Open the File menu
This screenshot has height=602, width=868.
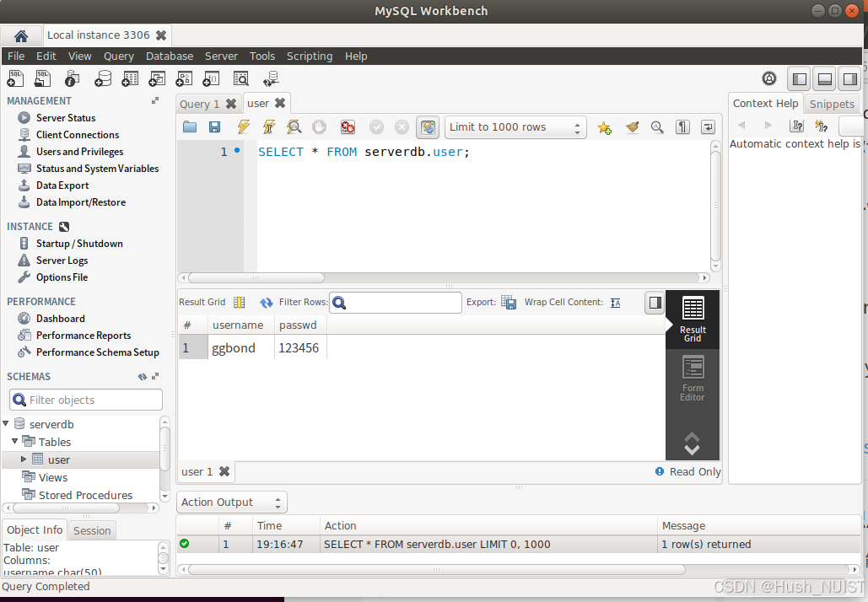(x=16, y=56)
